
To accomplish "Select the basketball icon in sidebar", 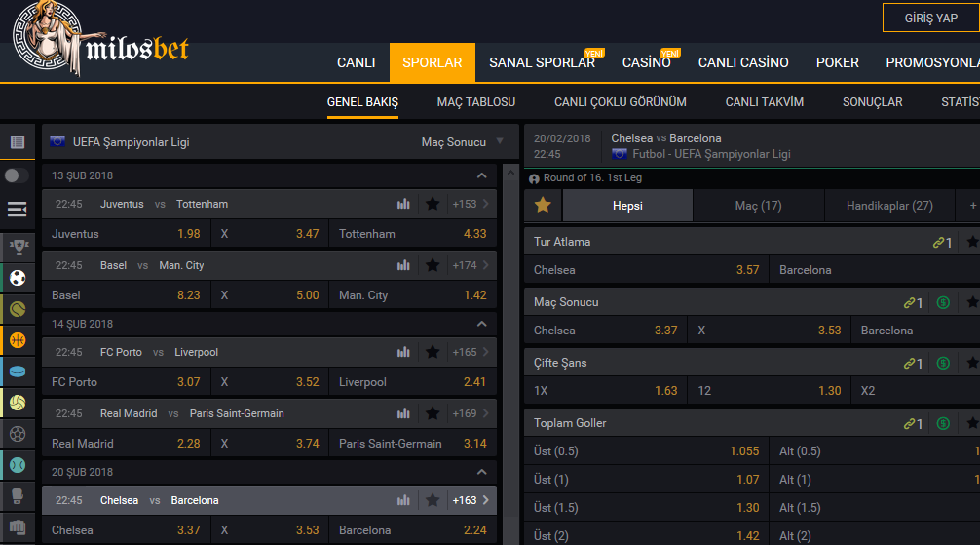I will click(x=18, y=340).
